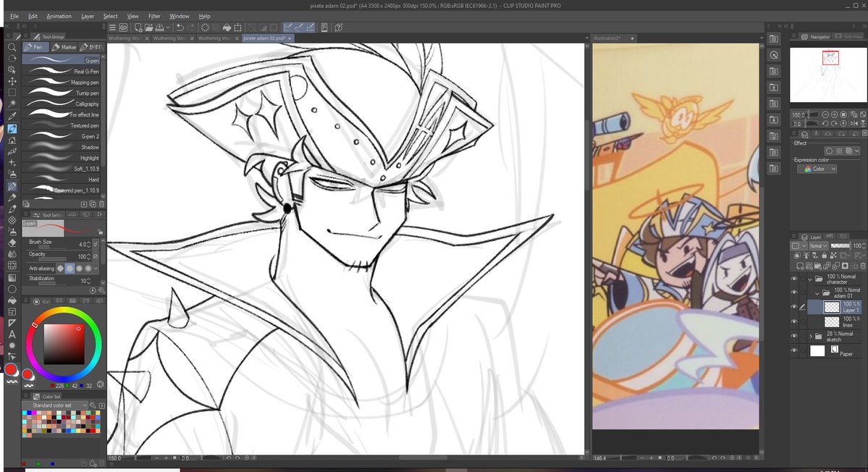Click the Navigator canvas thumbnail
The image size is (868, 472).
[x=828, y=75]
